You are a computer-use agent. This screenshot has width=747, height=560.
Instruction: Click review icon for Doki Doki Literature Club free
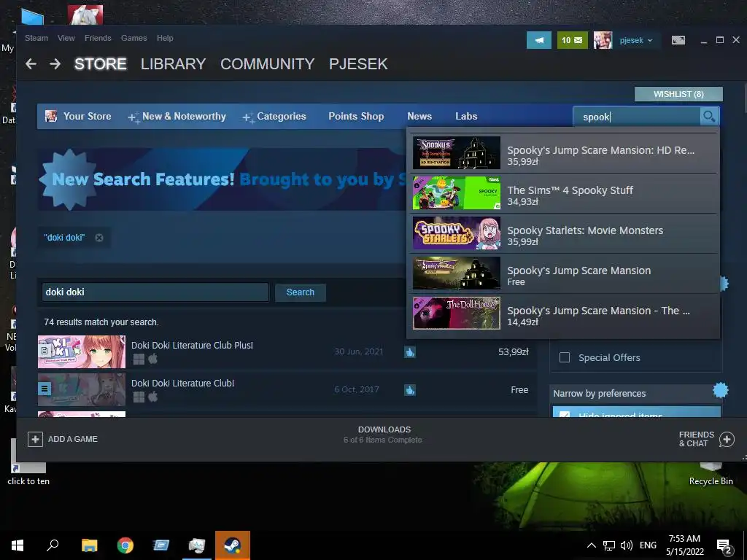410,390
